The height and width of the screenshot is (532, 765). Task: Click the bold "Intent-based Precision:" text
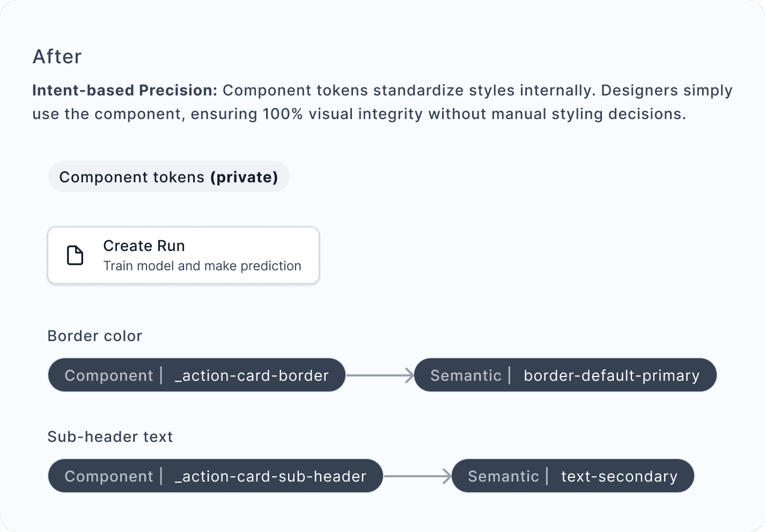tap(124, 90)
